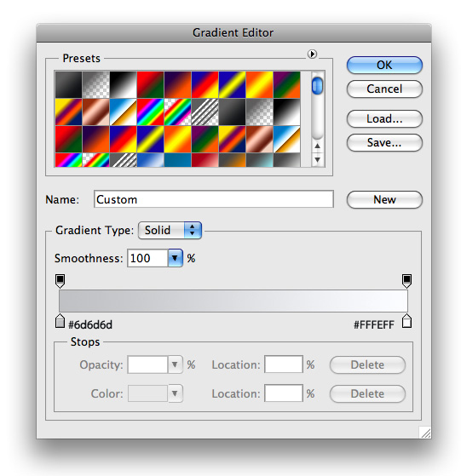This screenshot has width=461, height=476.
Task: Click the Delete button in the Color row
Action: [367, 394]
